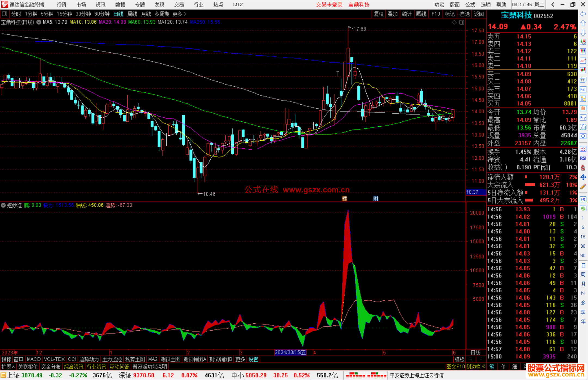Click the blue left arrow sidebar icon
Viewport: 588px width, 380px height.
[583, 14]
